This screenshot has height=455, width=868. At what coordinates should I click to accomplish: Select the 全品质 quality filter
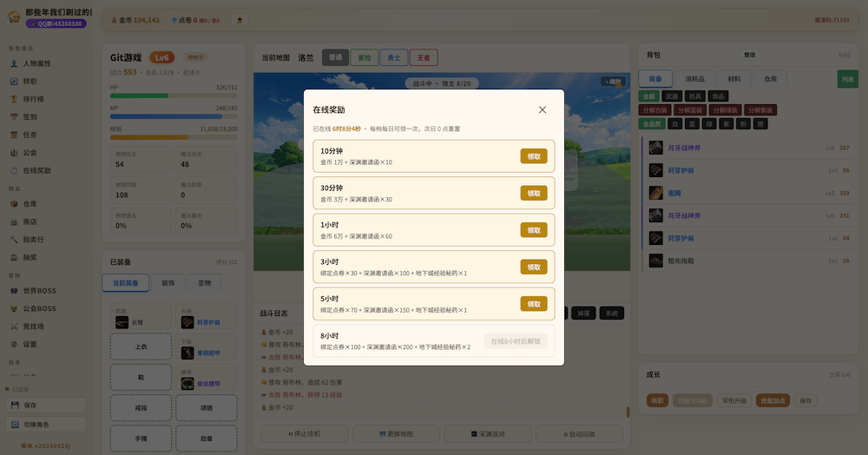(652, 124)
